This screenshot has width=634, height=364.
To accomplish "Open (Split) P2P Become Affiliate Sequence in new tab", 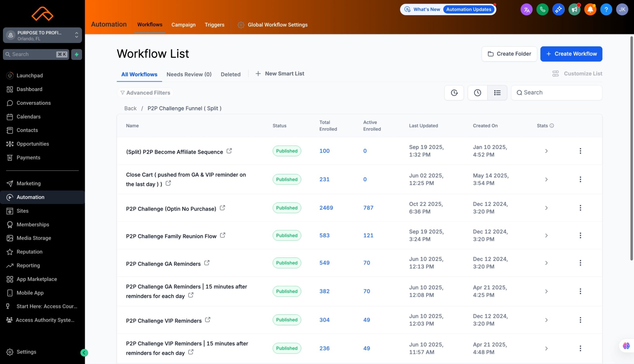I will pos(229,151).
